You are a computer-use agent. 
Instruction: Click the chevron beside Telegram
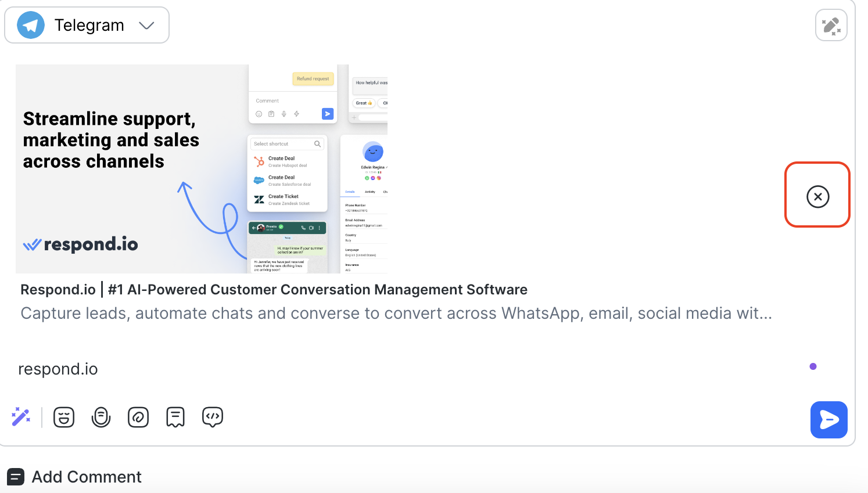(x=146, y=26)
